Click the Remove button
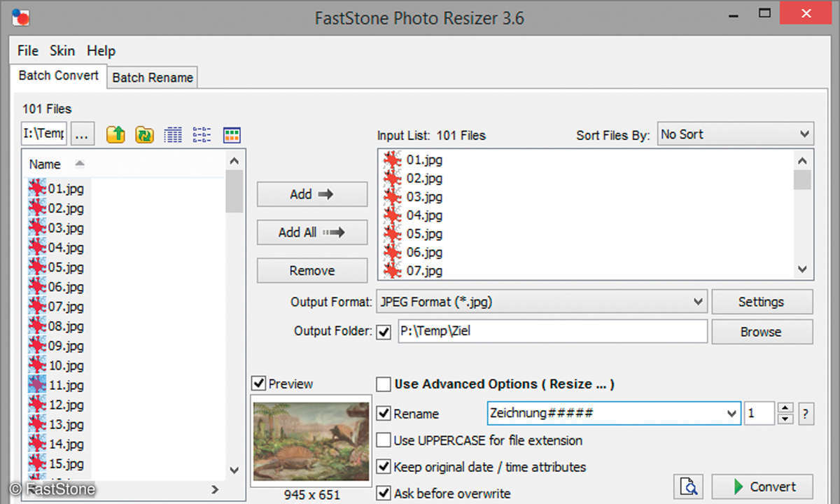840x504 pixels. pyautogui.click(x=312, y=270)
